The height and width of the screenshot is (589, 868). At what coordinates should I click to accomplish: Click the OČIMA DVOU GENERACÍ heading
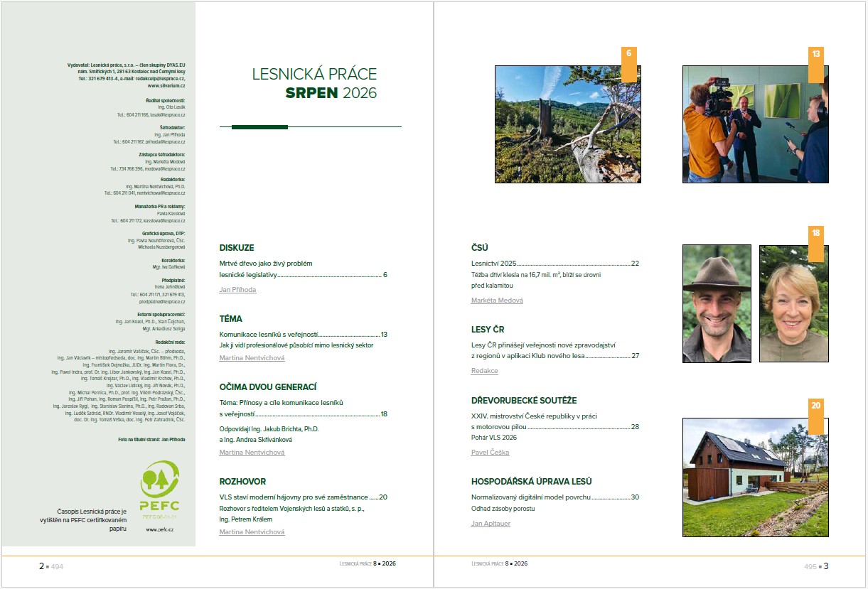coord(268,387)
